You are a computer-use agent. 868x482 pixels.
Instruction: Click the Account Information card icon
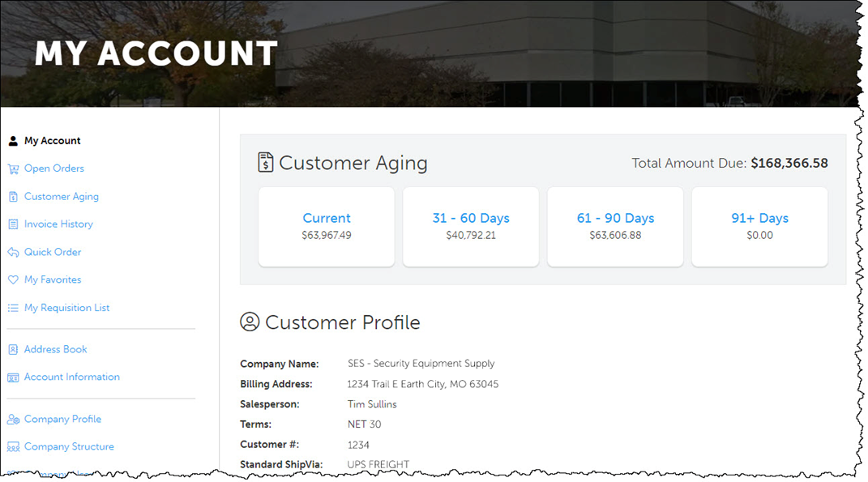click(11, 377)
